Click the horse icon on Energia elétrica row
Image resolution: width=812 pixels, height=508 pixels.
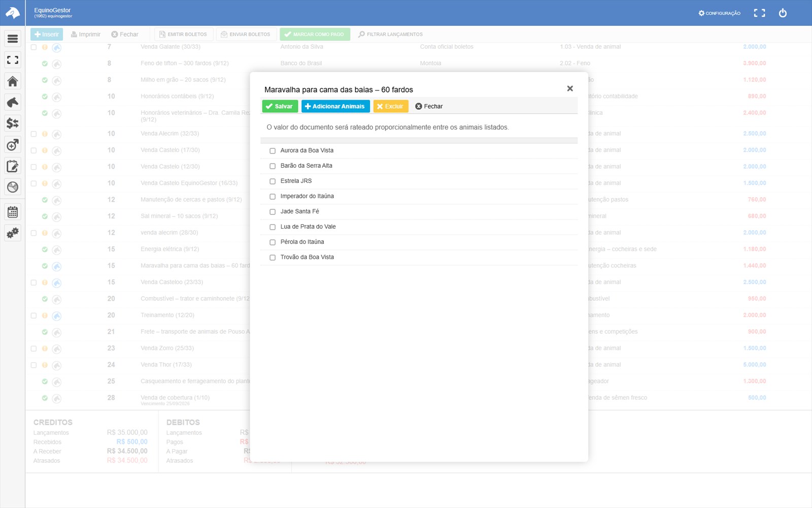57,249
